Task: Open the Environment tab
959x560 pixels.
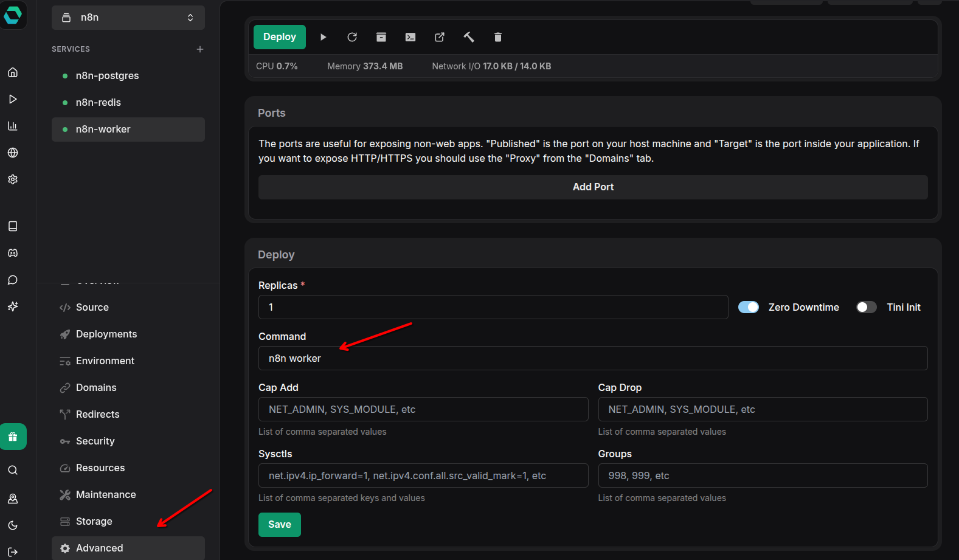Action: pos(128,361)
